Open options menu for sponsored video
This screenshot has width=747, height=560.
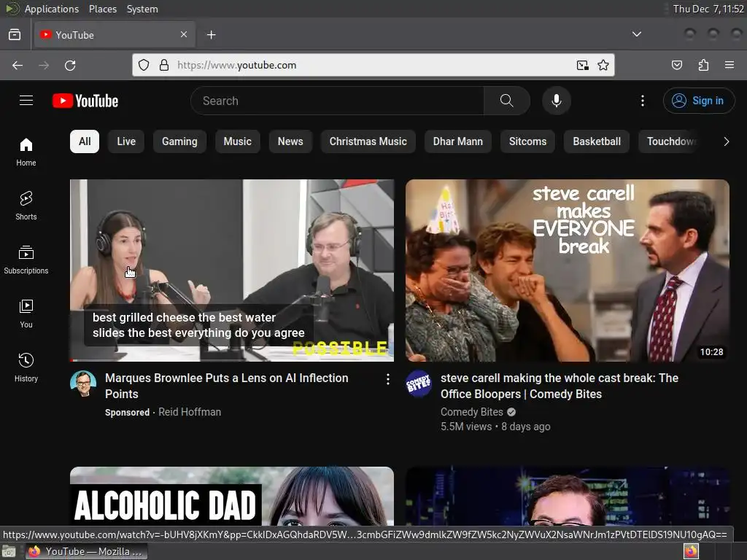pos(388,379)
